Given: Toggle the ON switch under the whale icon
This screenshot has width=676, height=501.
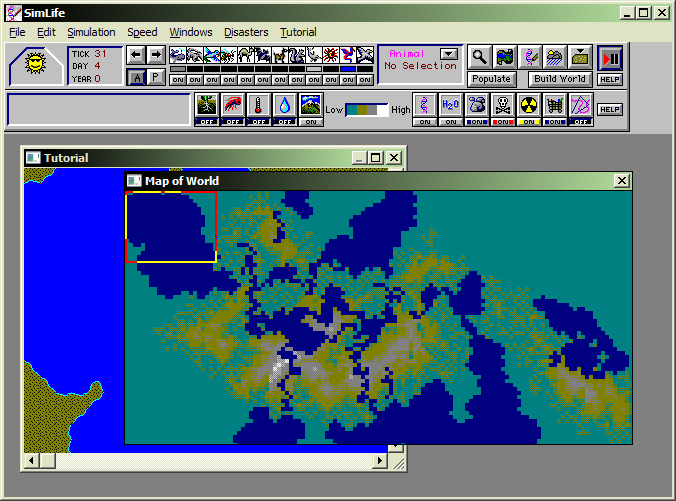Looking at the screenshot, I should tap(178, 80).
